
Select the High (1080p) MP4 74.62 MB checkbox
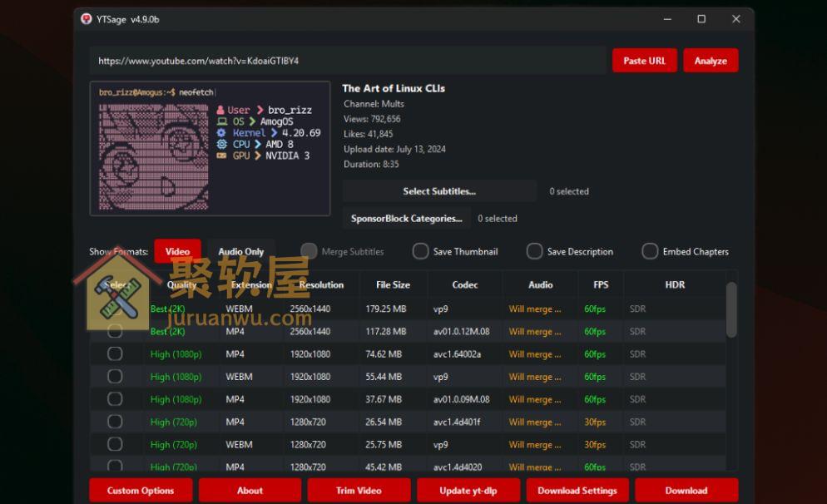click(x=115, y=353)
